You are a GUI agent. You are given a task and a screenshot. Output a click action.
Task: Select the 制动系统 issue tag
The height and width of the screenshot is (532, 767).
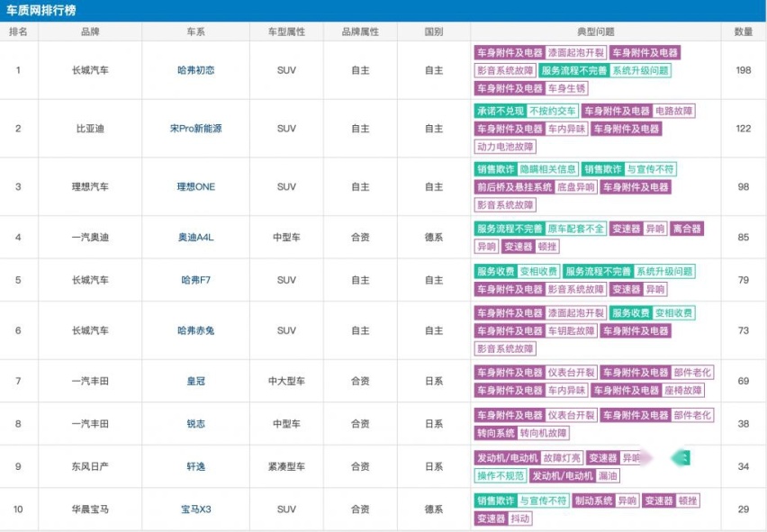pos(593,500)
